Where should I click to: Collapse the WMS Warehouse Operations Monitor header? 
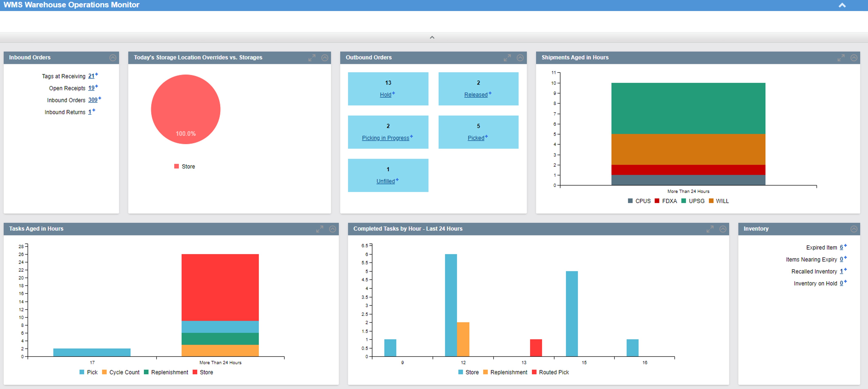click(842, 5)
